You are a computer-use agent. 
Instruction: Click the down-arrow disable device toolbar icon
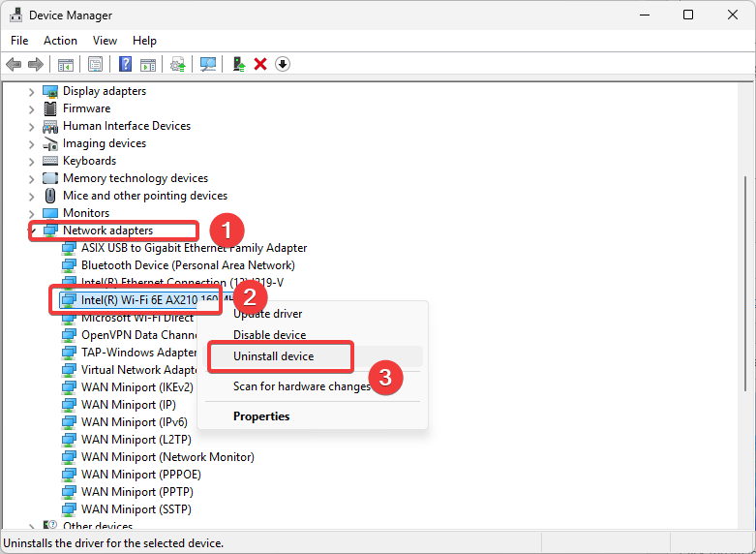[283, 64]
